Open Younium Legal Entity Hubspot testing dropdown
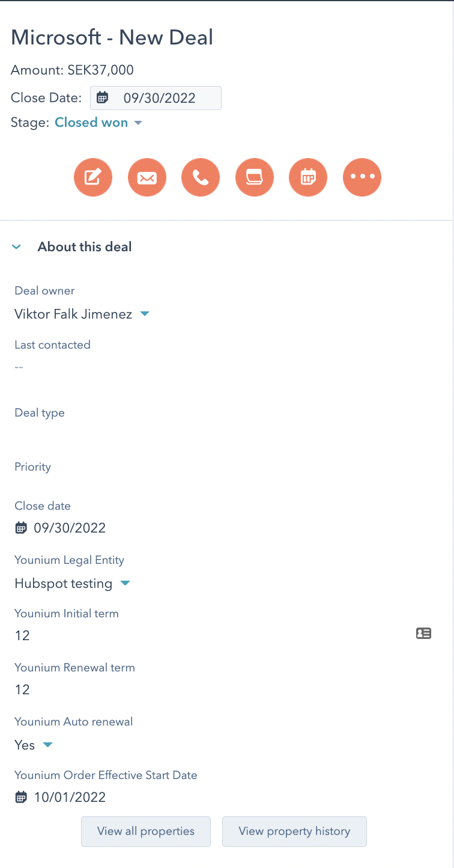 [x=72, y=584]
